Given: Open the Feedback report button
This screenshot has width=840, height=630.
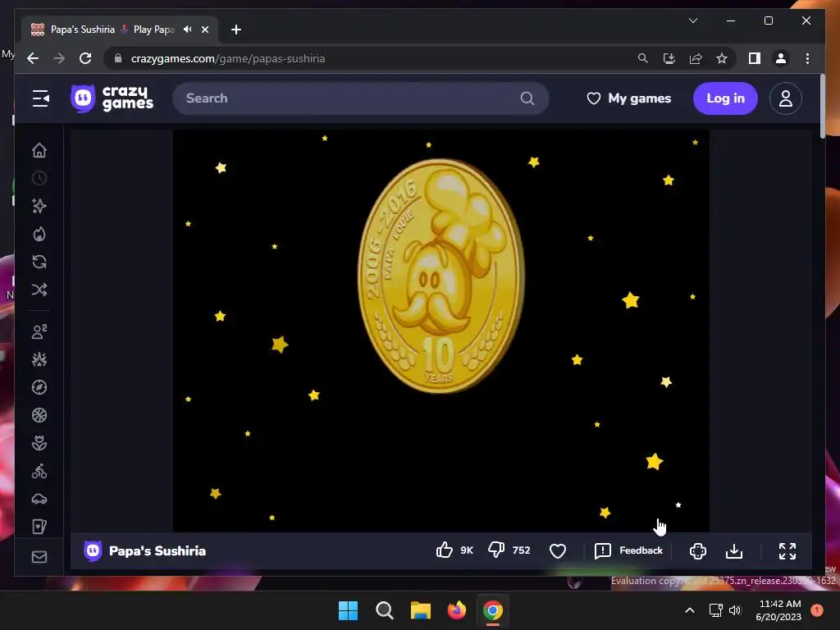Looking at the screenshot, I should (629, 550).
